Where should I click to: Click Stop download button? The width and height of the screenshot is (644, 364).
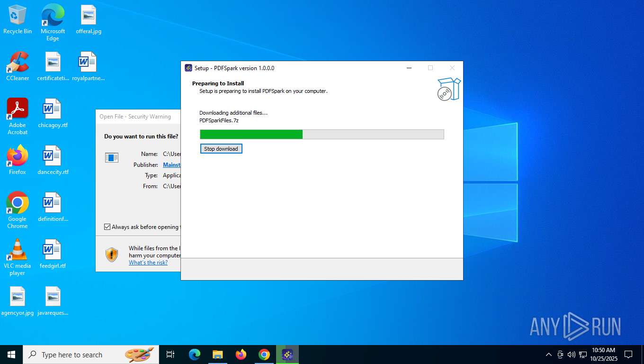221,149
